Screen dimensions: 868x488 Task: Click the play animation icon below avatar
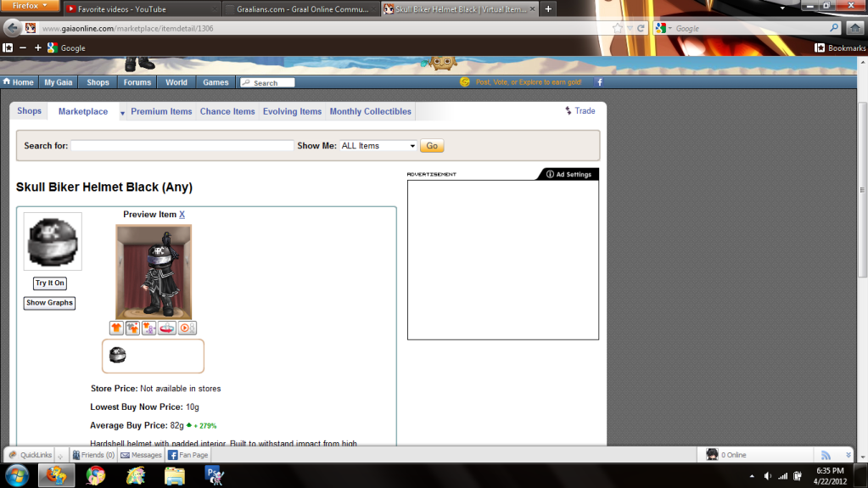[x=188, y=328]
